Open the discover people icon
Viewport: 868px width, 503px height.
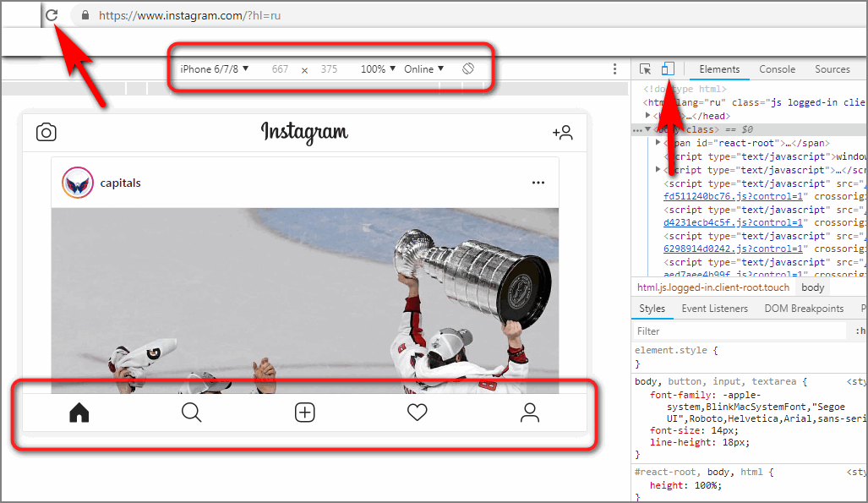562,133
